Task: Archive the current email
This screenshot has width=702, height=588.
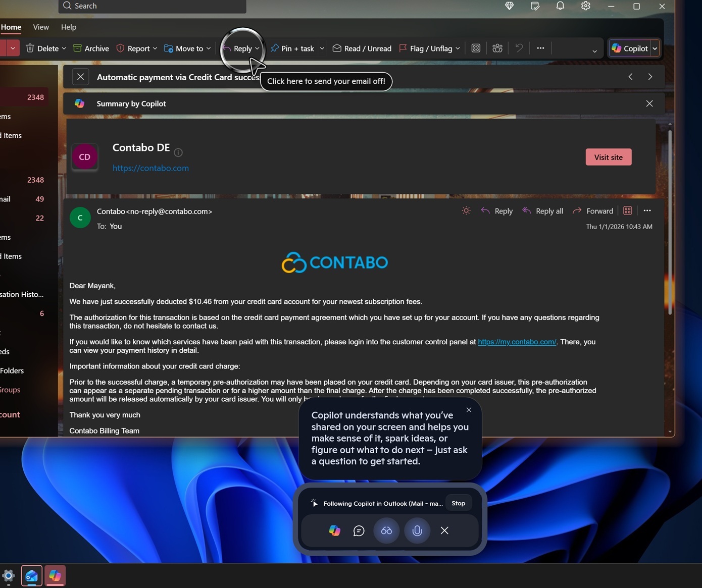Action: pyautogui.click(x=91, y=48)
